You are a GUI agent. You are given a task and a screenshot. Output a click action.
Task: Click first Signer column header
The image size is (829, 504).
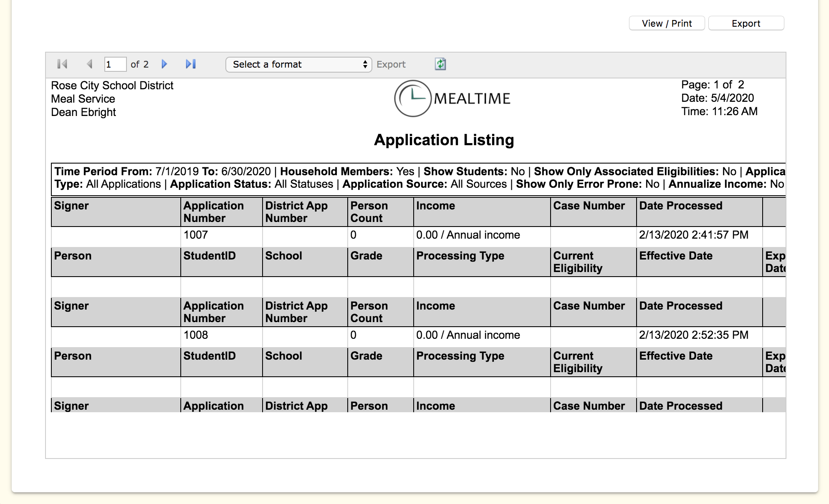pos(71,206)
